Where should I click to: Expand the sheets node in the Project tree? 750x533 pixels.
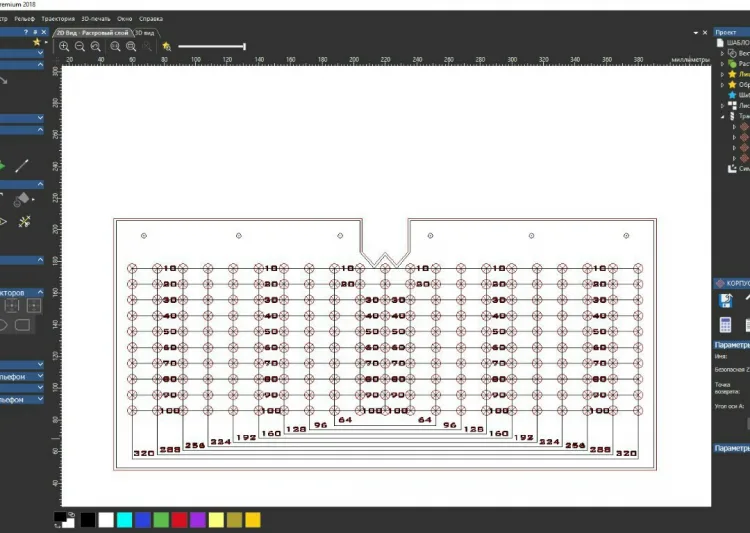[x=722, y=106]
